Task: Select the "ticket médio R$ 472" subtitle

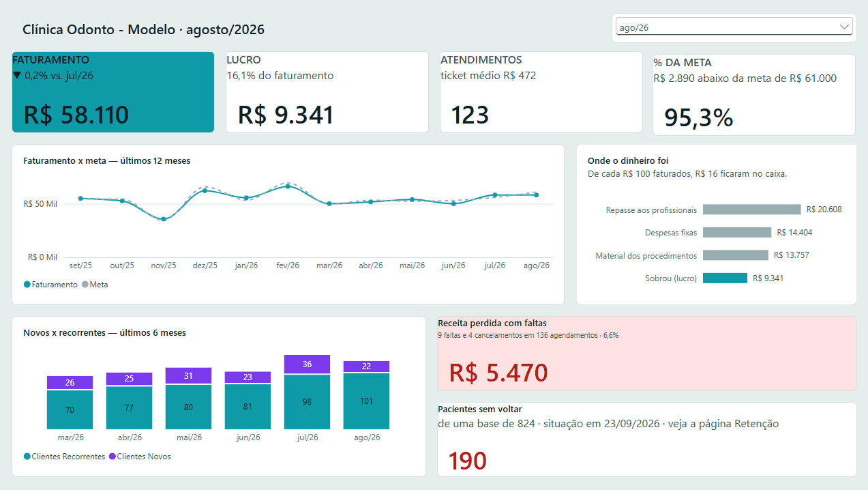Action: 488,76
